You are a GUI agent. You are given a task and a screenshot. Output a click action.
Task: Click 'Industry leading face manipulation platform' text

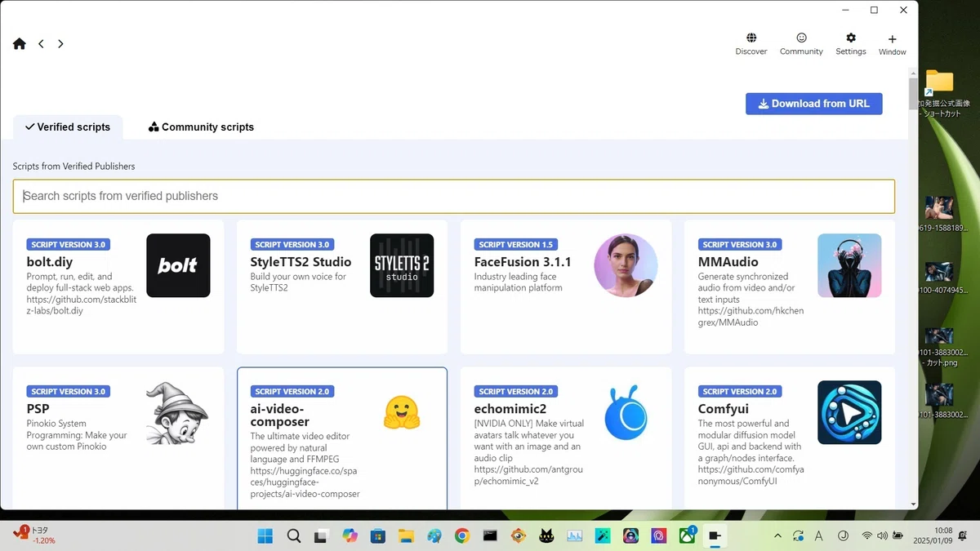(x=518, y=282)
